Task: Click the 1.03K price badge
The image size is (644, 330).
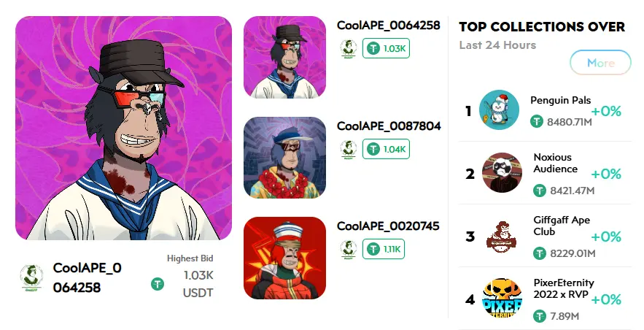Action: pyautogui.click(x=386, y=48)
